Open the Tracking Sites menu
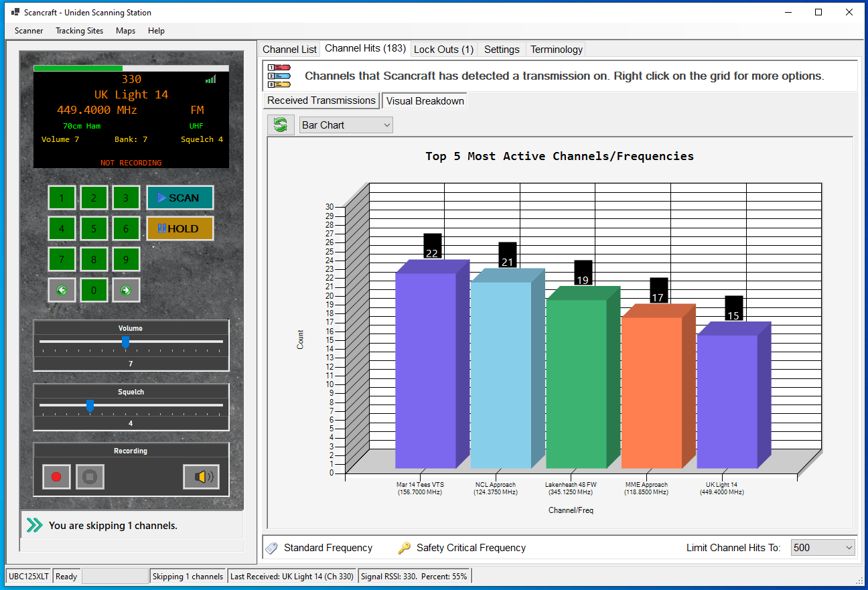Viewport: 868px width, 590px height. point(79,31)
